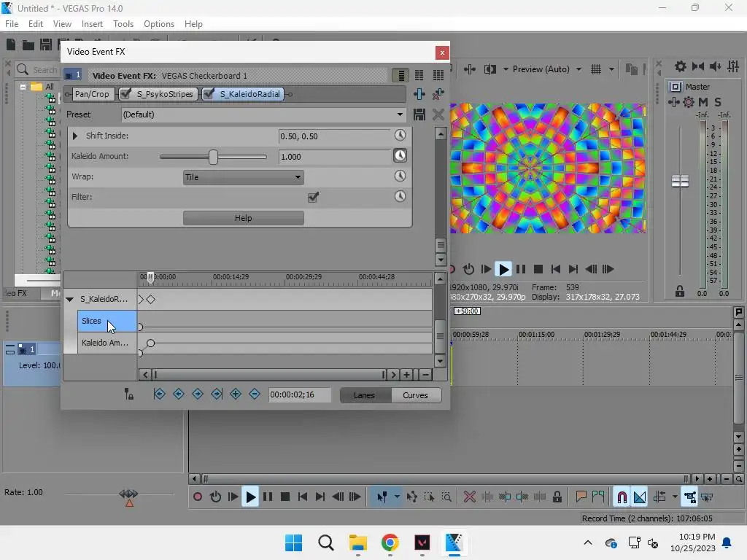Toggle animation clock for Filter parameter
This screenshot has width=747, height=560.
tap(400, 196)
